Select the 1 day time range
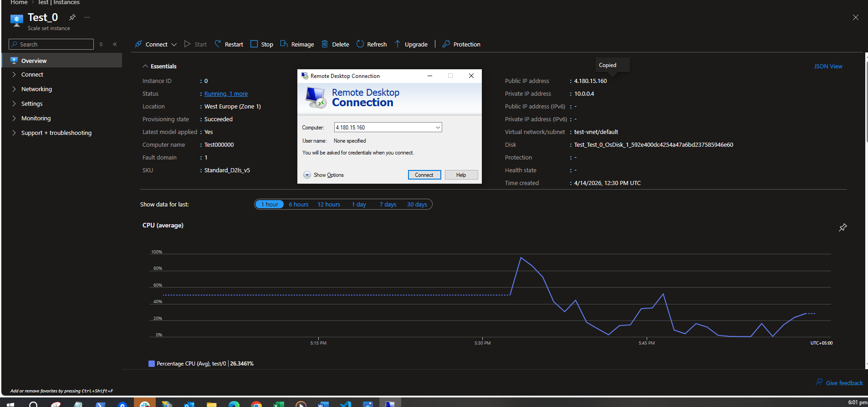 (359, 204)
